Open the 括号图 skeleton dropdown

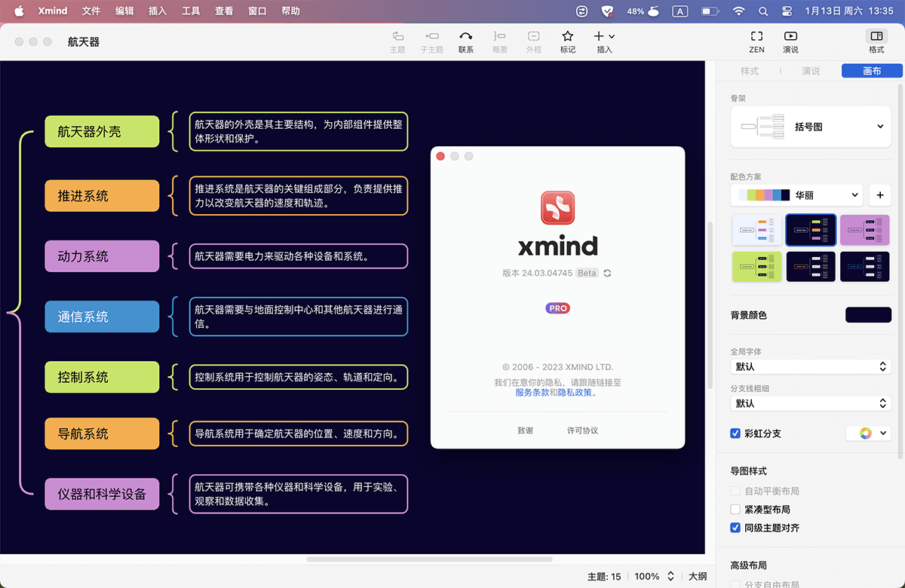(x=811, y=127)
